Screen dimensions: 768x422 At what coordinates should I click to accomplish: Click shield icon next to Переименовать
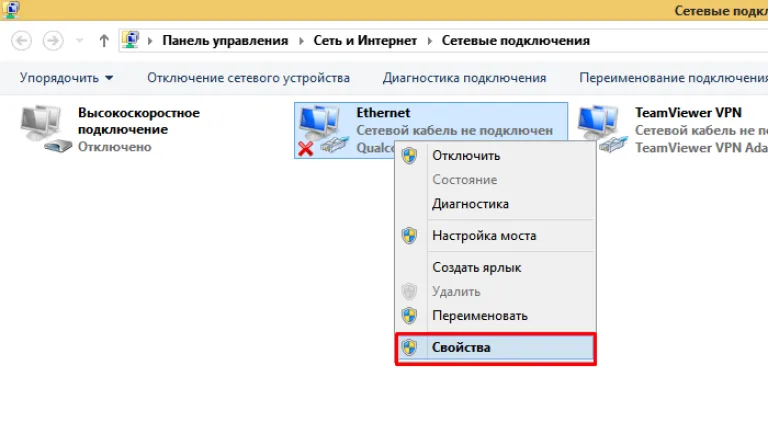point(409,315)
